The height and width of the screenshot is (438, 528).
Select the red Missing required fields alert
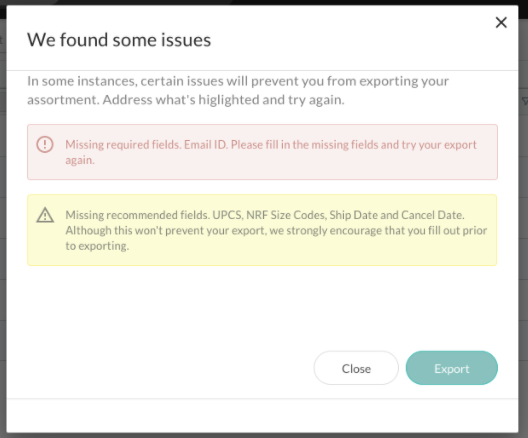(262, 152)
